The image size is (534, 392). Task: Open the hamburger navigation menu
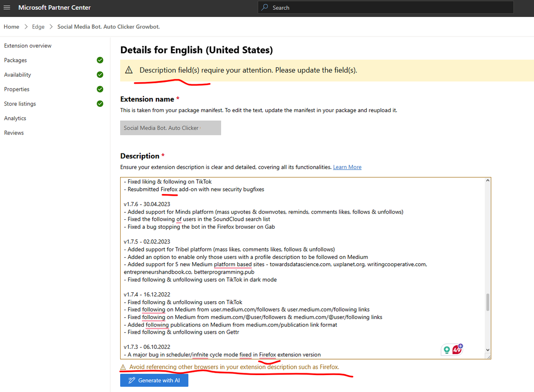(7, 8)
